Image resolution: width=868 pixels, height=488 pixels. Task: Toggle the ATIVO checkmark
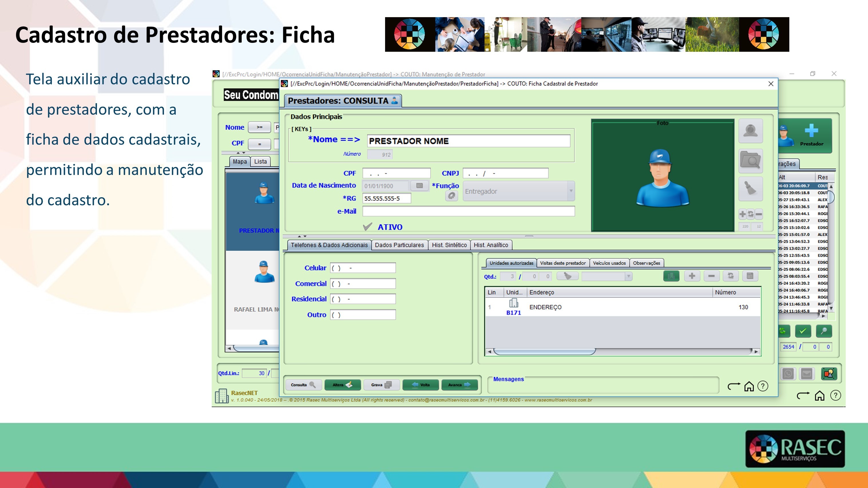pos(368,227)
